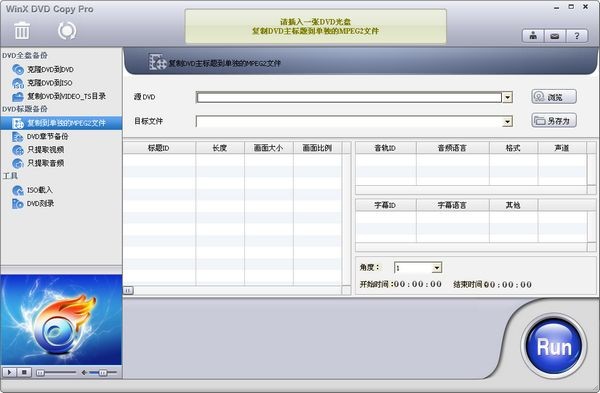The width and height of the screenshot is (600, 393).
Task: Select 复制DVD到VIDEO_TS目录 option
Action: tap(66, 96)
